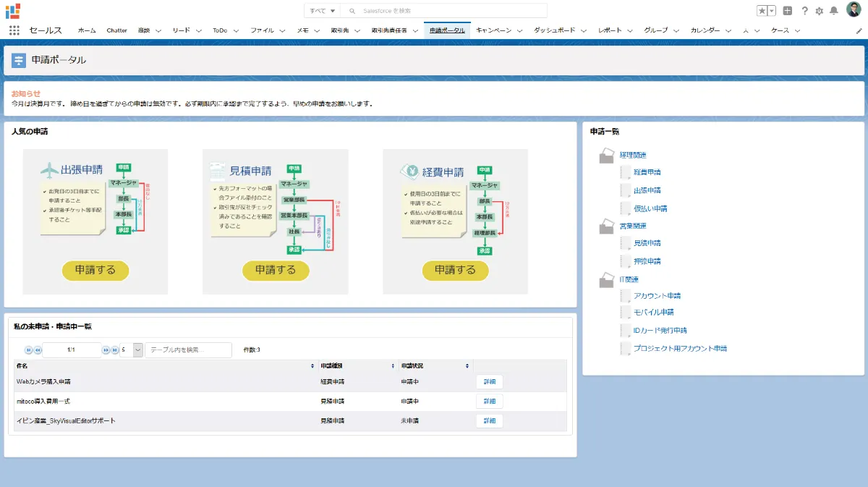Click the pencil icon to edit navigation
868x487 pixels.
(x=859, y=31)
